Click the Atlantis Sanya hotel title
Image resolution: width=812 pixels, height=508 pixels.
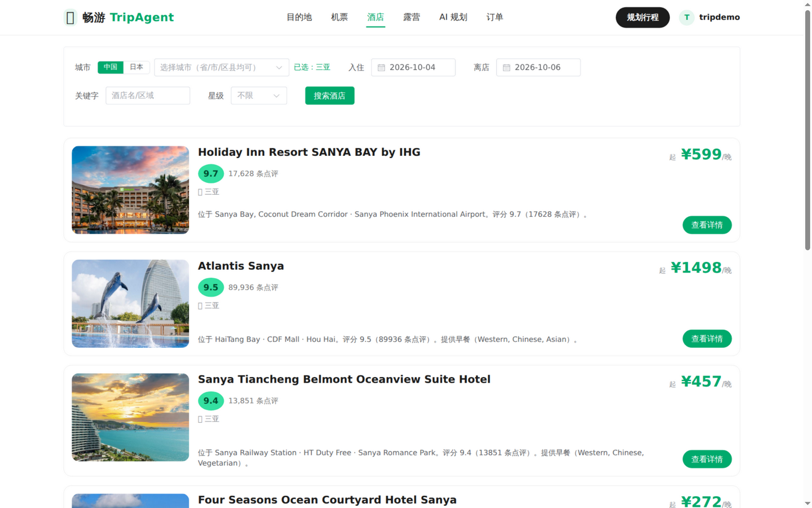click(241, 266)
